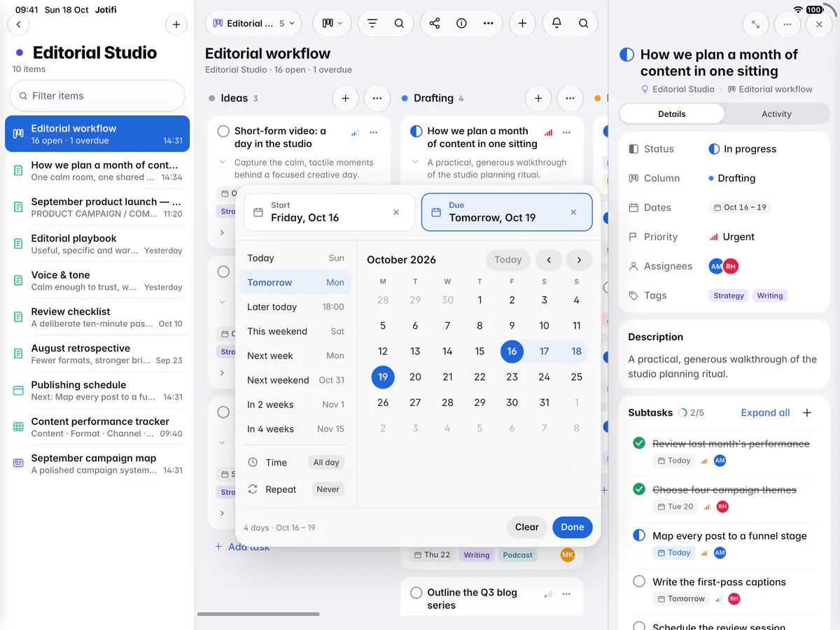Uncheck Choose four campaign themes subtask
This screenshot has height=630, width=840.
pyautogui.click(x=639, y=489)
